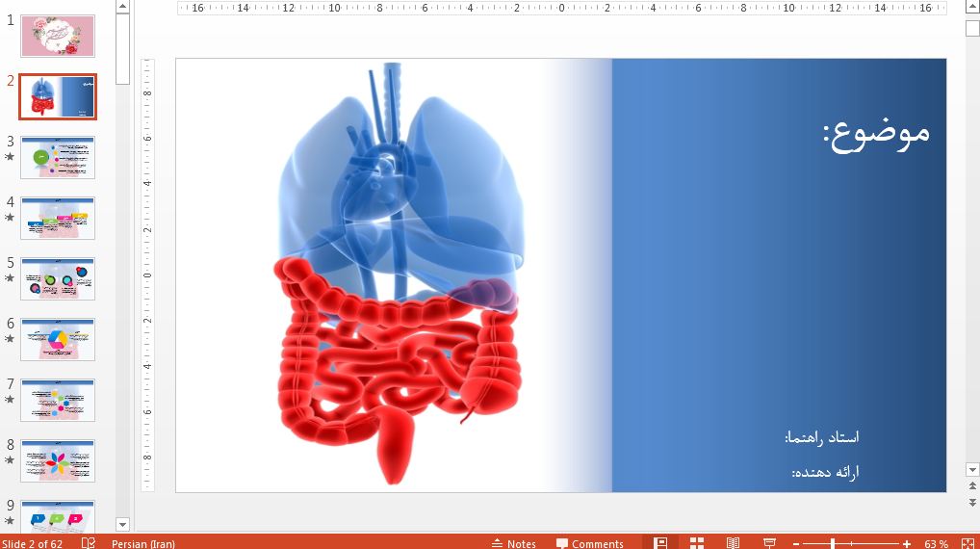Select slide 5 thumbnail
The width and height of the screenshot is (980, 549).
click(58, 278)
